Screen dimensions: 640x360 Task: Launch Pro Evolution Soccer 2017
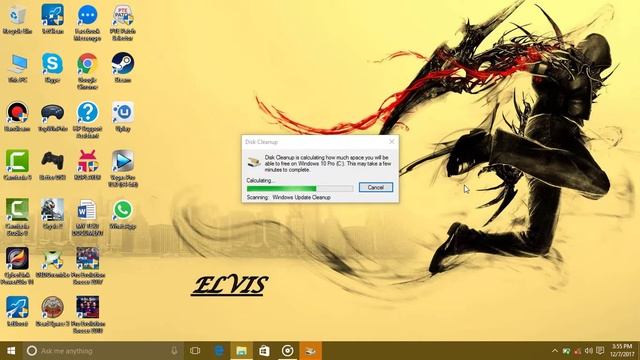[87, 266]
